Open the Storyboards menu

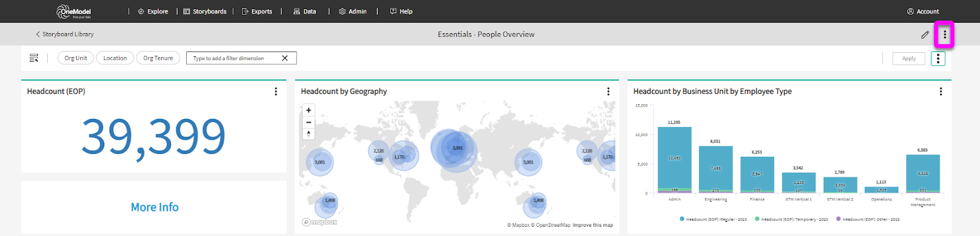[x=205, y=12]
